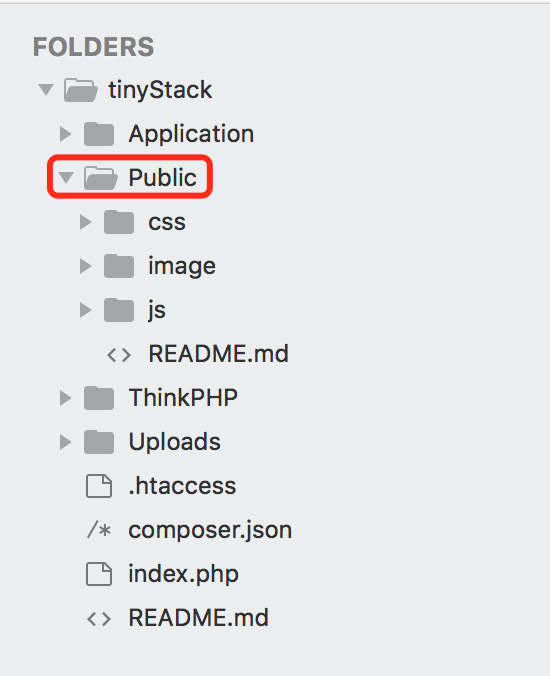Screen dimensions: 550x676
Task: Click the open folder icon beside Public
Action: [x=100, y=178]
